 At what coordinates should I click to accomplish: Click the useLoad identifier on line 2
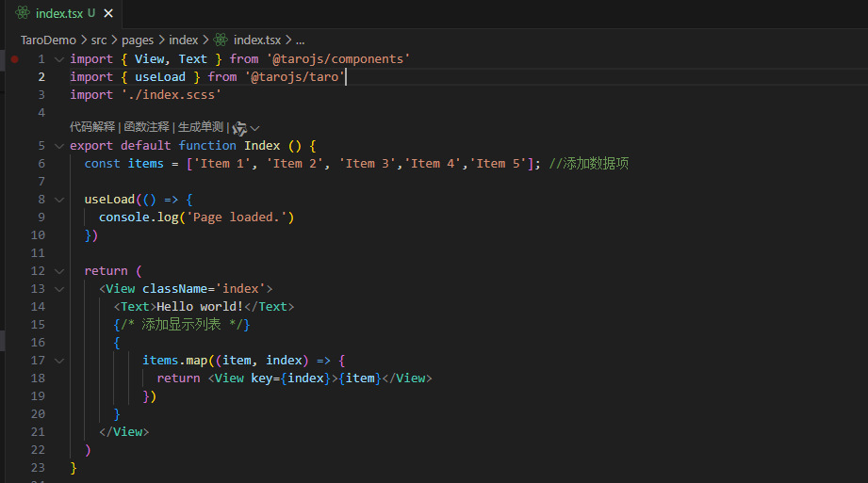tap(160, 77)
